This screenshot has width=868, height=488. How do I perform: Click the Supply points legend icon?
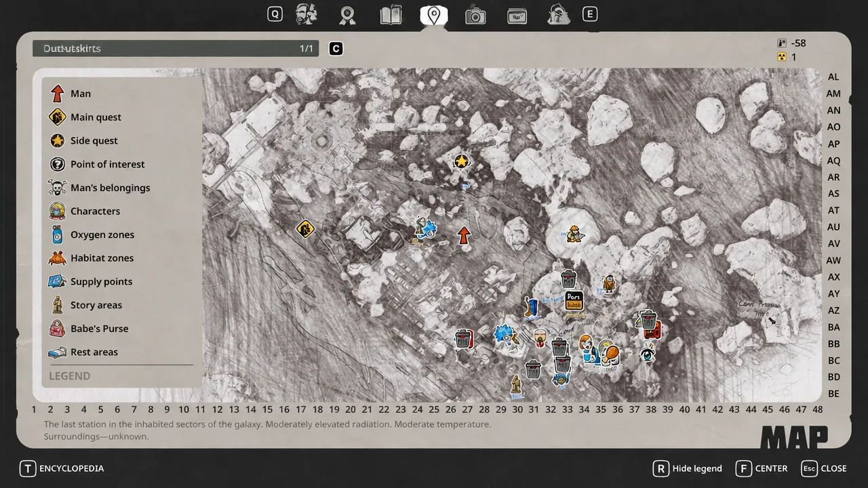pyautogui.click(x=58, y=281)
